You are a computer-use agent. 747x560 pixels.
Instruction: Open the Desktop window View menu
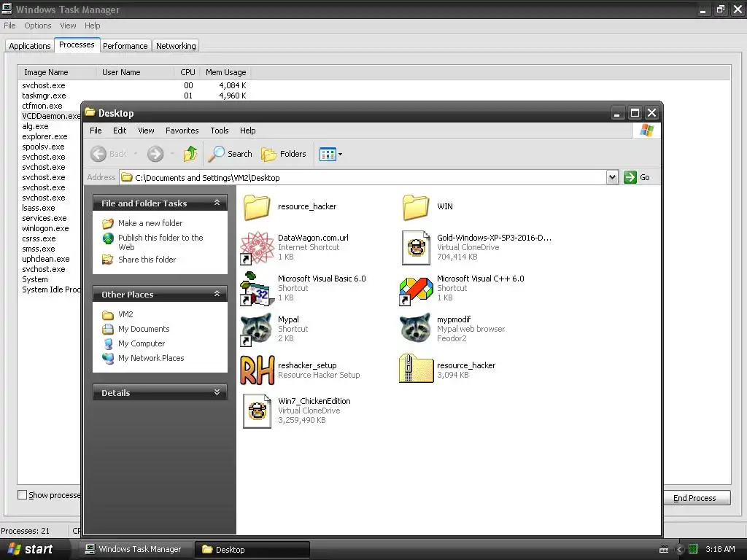146,131
